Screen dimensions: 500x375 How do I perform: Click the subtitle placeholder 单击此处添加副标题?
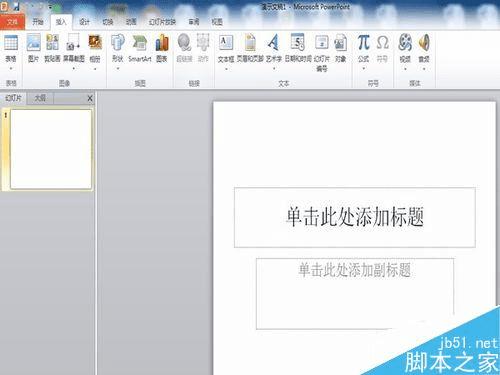pos(355,293)
